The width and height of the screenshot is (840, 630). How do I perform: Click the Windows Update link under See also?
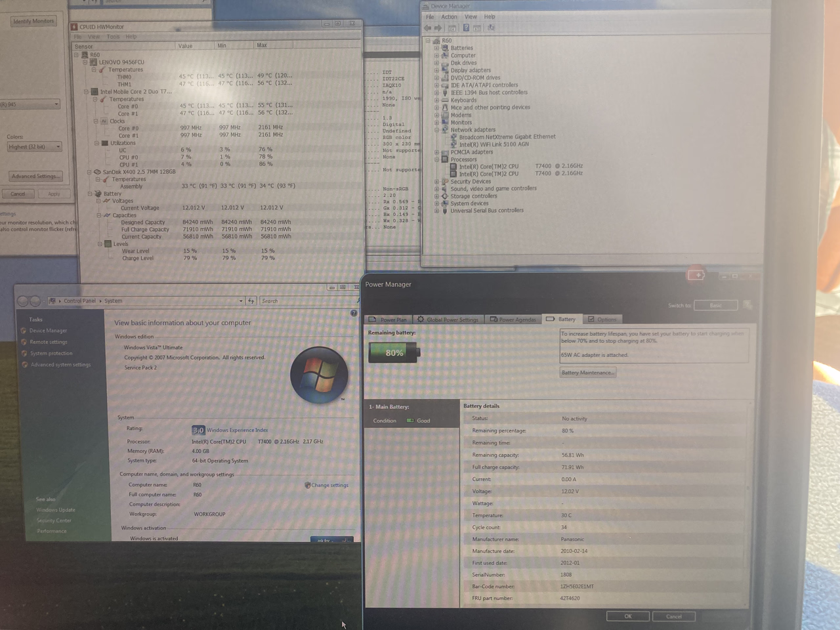tap(56, 510)
